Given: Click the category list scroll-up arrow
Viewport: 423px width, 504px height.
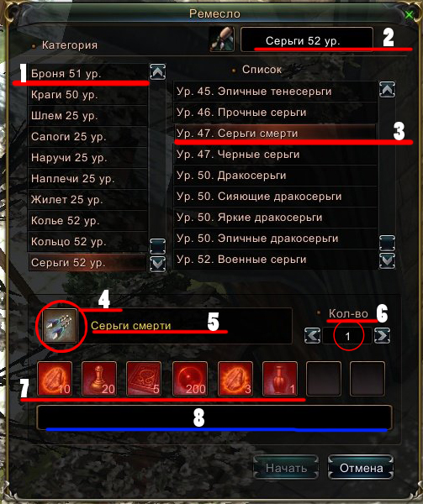Looking at the screenshot, I should 157,71.
